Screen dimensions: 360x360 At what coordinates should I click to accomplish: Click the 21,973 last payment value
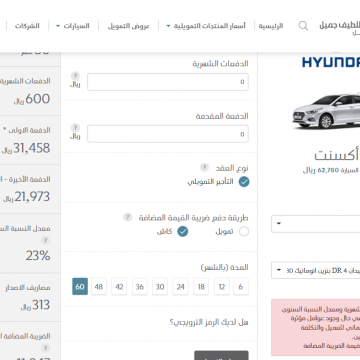click(x=27, y=197)
